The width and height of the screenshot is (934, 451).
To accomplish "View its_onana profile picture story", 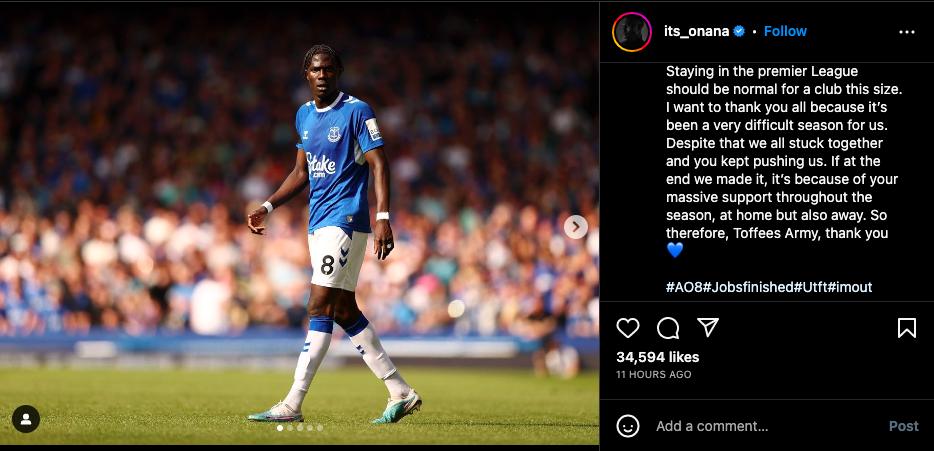I will coord(631,32).
